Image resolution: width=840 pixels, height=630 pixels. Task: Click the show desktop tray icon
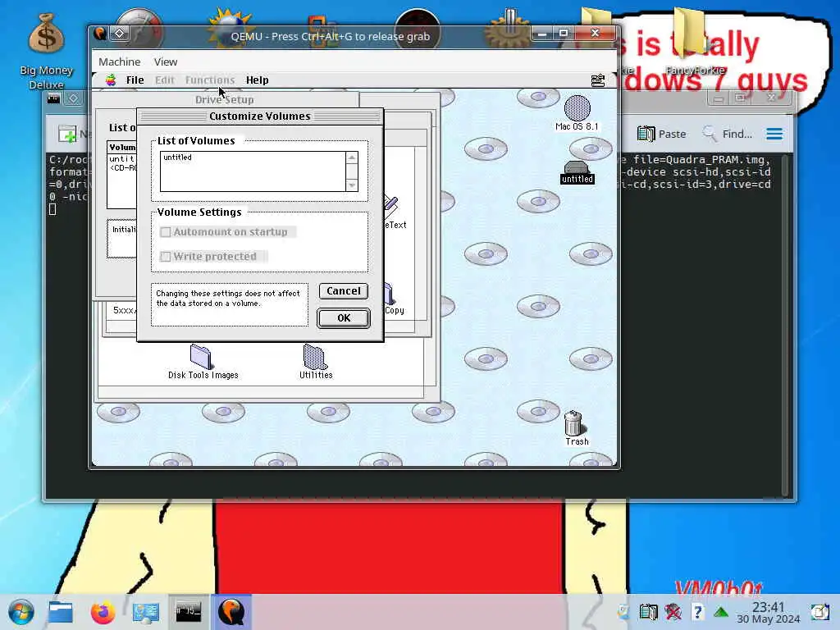(819, 612)
